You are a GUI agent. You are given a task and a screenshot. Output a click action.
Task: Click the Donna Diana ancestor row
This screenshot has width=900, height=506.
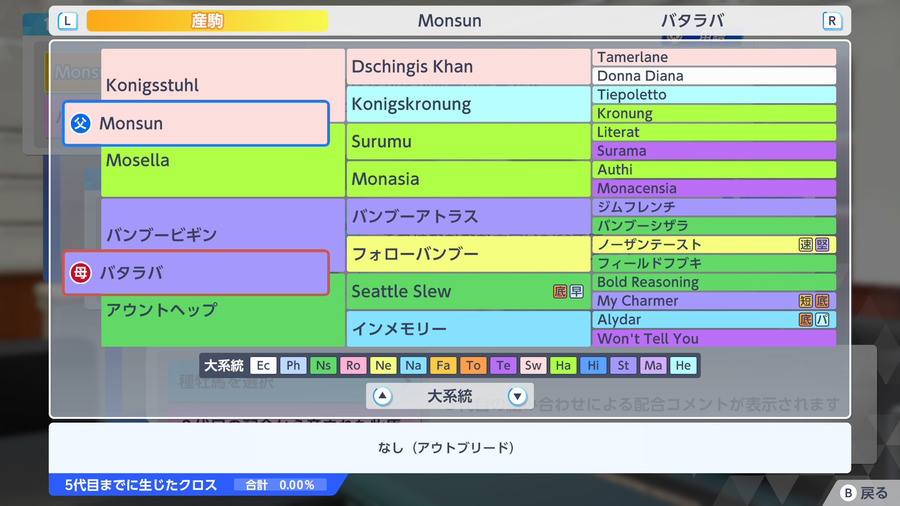[x=714, y=76]
